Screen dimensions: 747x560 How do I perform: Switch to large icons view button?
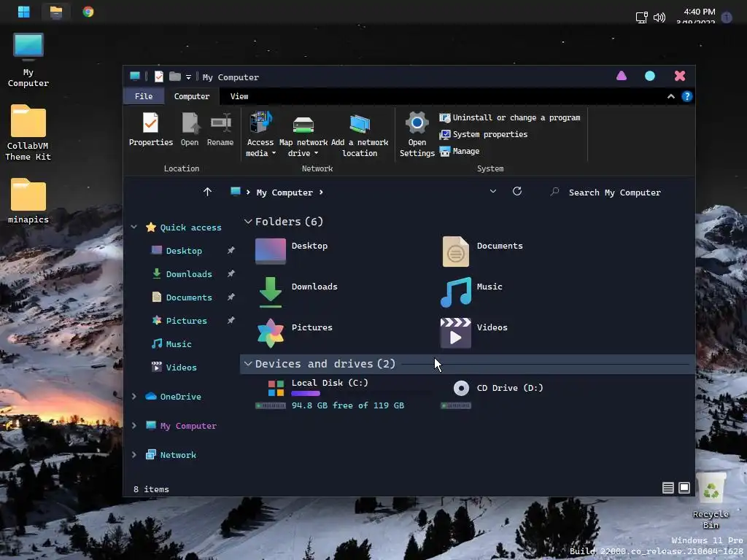684,488
